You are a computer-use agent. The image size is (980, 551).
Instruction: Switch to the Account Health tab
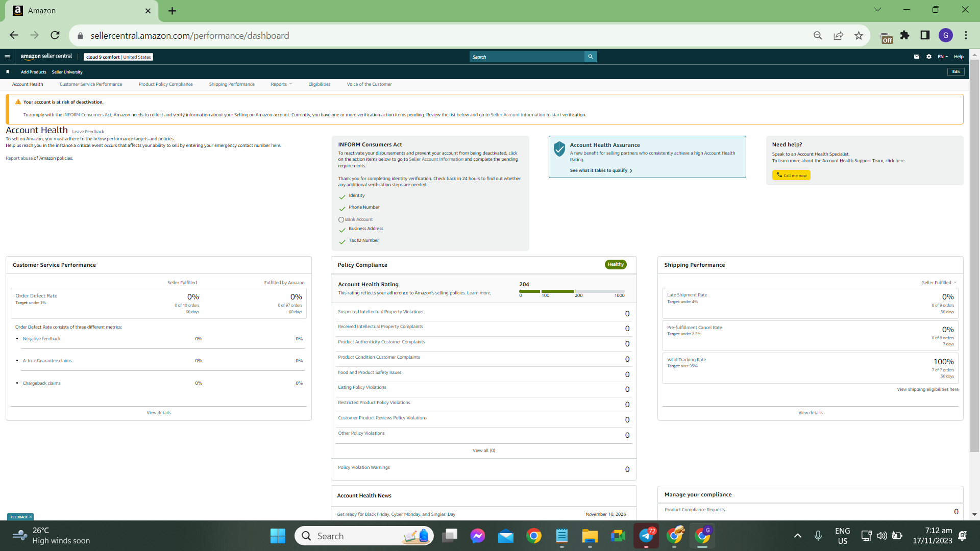(x=28, y=84)
